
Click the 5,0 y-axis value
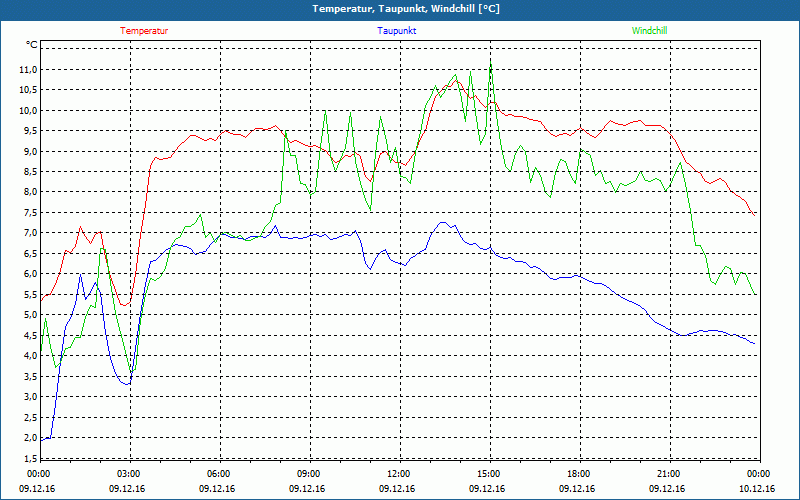click(30, 315)
